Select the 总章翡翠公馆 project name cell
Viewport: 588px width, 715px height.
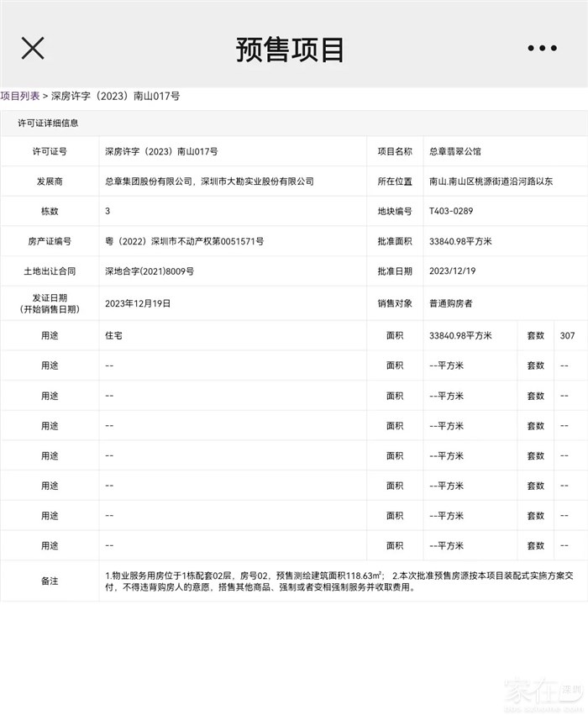point(454,152)
